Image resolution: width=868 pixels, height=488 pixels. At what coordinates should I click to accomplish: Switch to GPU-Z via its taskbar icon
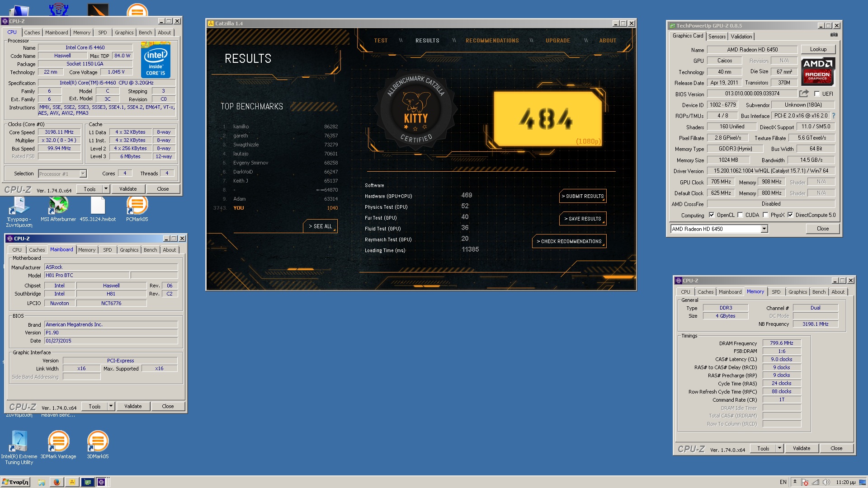point(87,482)
